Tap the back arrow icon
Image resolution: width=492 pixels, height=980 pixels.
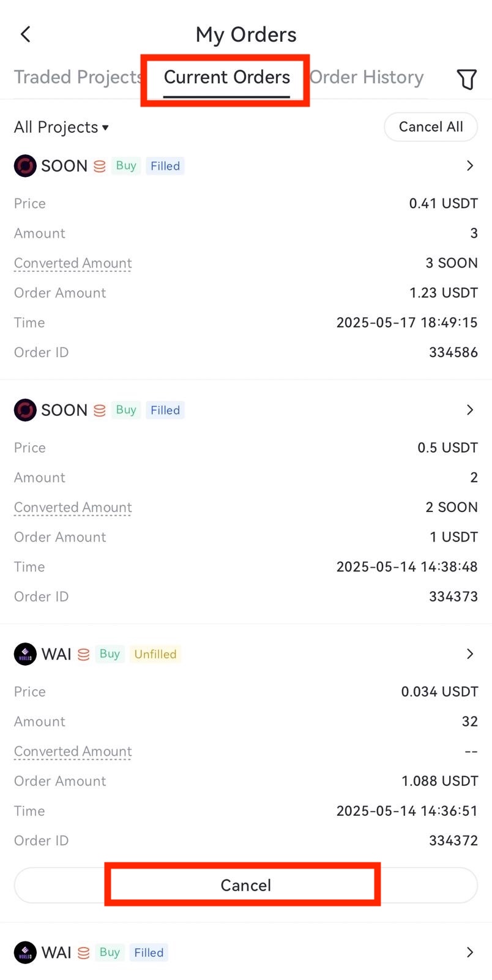(x=25, y=34)
